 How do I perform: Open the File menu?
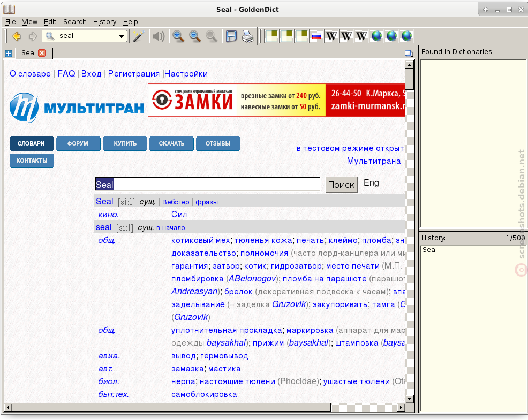pyautogui.click(x=10, y=22)
